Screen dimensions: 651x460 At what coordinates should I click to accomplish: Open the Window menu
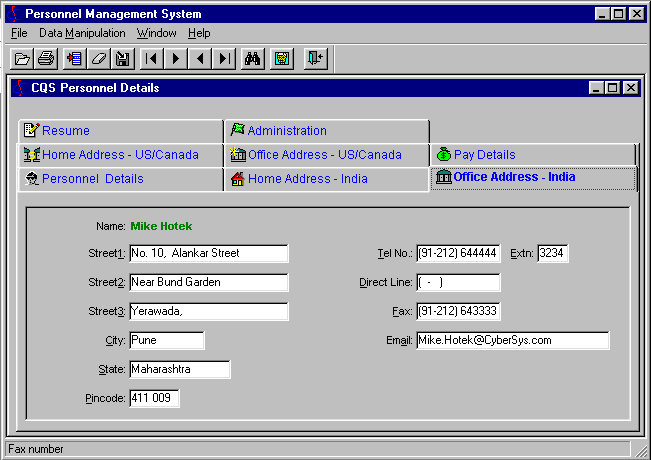pos(156,33)
